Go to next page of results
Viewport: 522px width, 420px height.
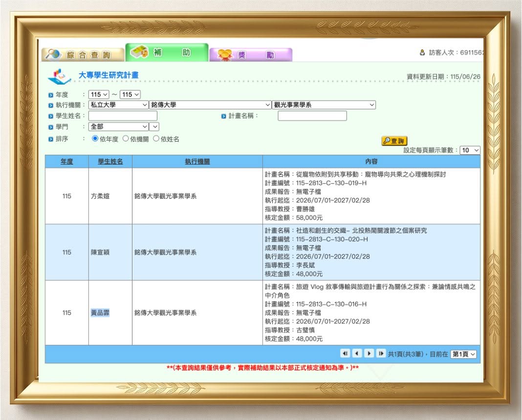[369, 354]
